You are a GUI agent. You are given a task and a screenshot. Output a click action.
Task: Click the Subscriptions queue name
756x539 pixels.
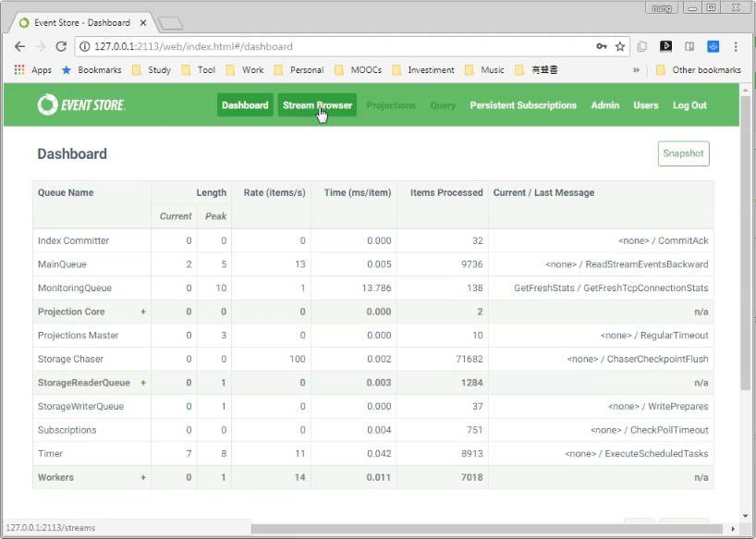click(x=67, y=430)
